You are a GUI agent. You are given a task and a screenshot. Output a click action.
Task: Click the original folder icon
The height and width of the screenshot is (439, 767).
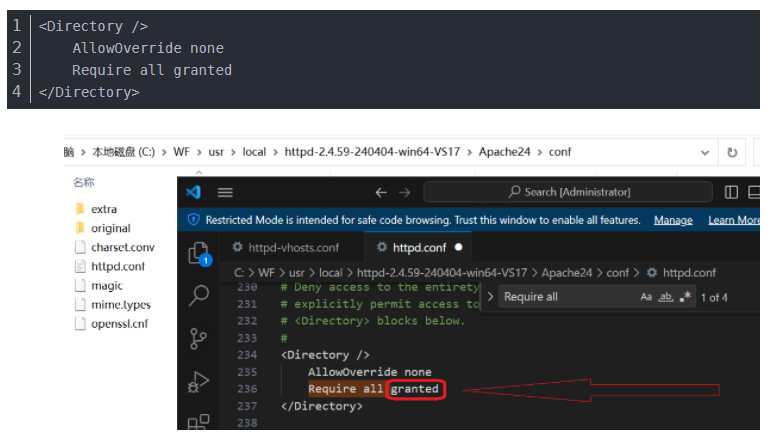[x=80, y=228]
